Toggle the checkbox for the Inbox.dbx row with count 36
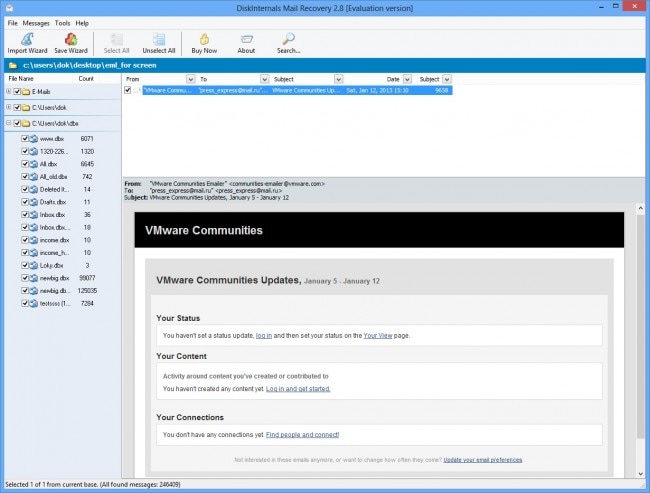Screen dimensions: 650x493 25,215
